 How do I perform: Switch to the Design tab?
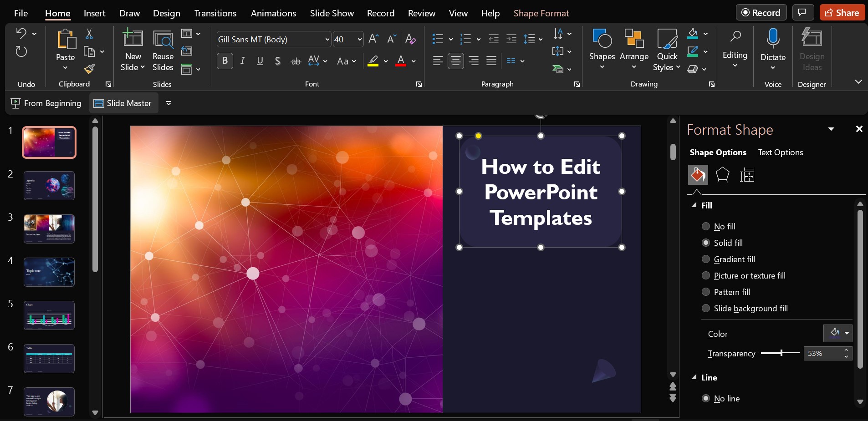pyautogui.click(x=167, y=13)
